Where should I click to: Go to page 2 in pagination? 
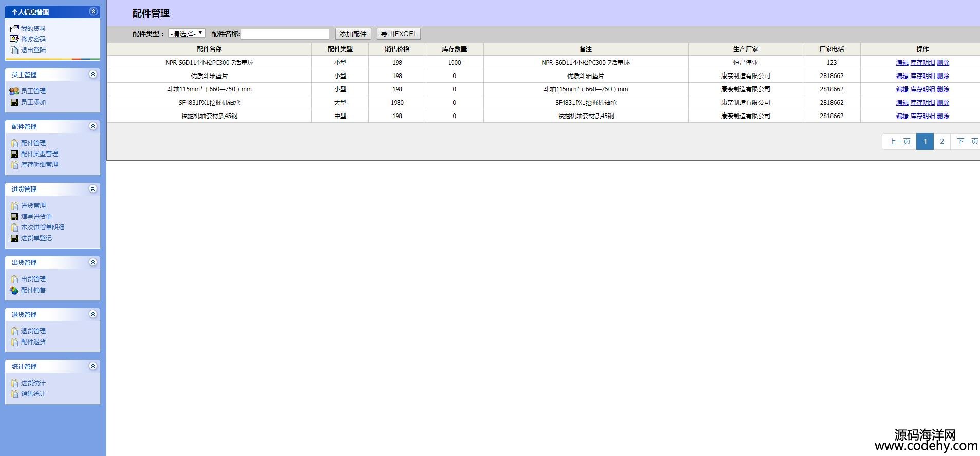pyautogui.click(x=942, y=141)
